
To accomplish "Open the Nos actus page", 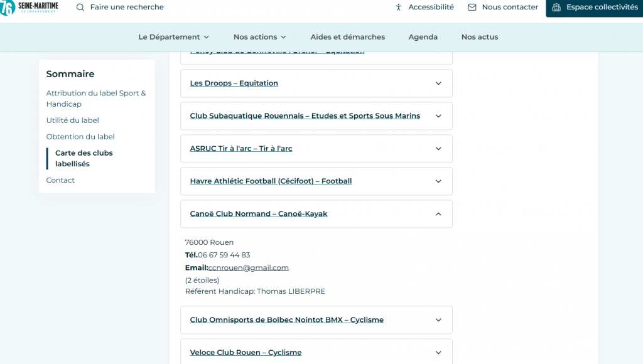I will [479, 37].
